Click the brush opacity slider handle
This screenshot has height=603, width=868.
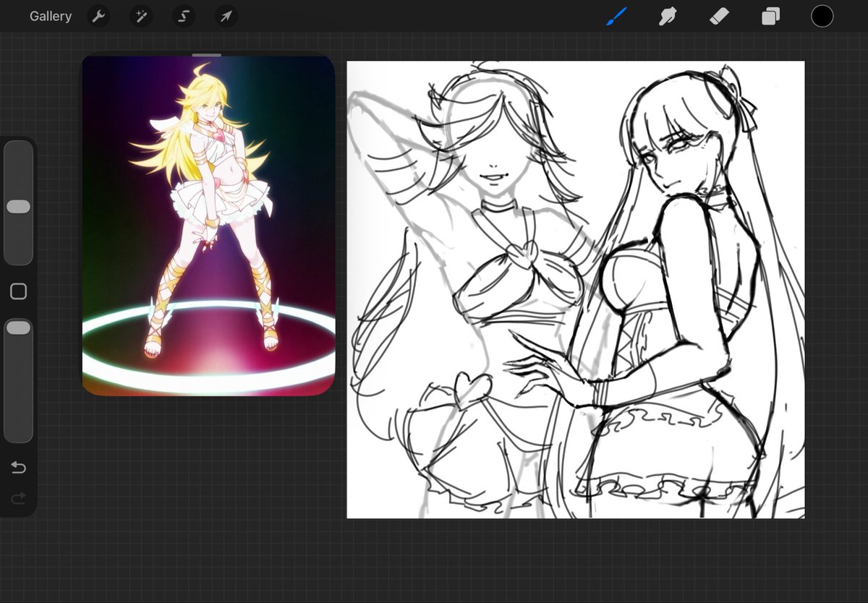tap(18, 328)
